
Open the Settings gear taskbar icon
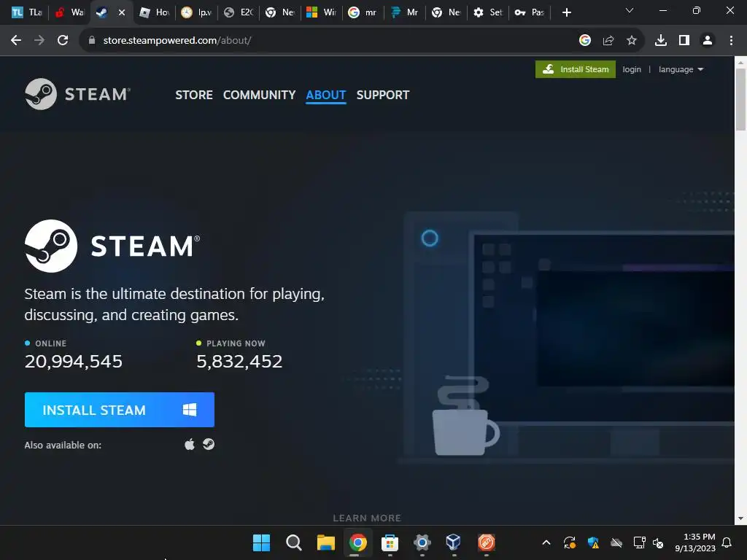tap(422, 542)
